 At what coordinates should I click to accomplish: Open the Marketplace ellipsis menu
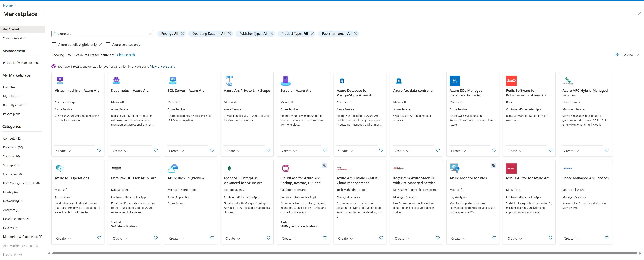point(45,14)
